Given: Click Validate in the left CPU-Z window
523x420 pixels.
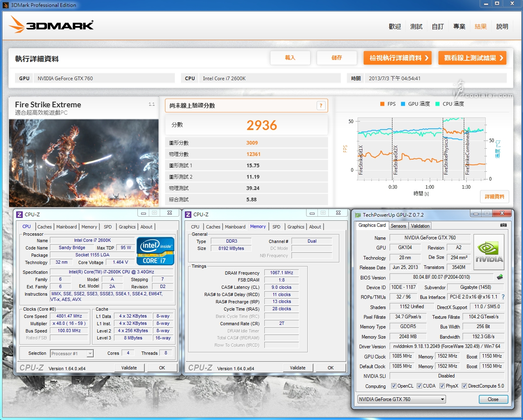Looking at the screenshot, I should pos(129,368).
